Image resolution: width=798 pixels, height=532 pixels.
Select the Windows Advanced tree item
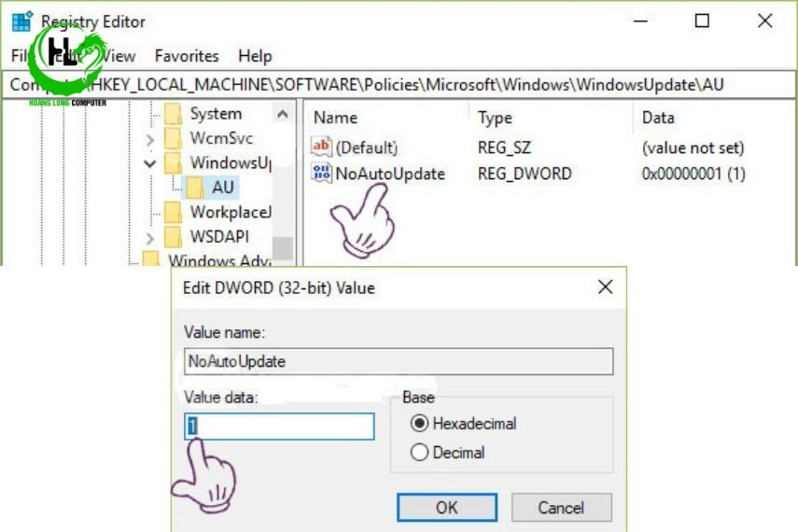[x=220, y=259]
